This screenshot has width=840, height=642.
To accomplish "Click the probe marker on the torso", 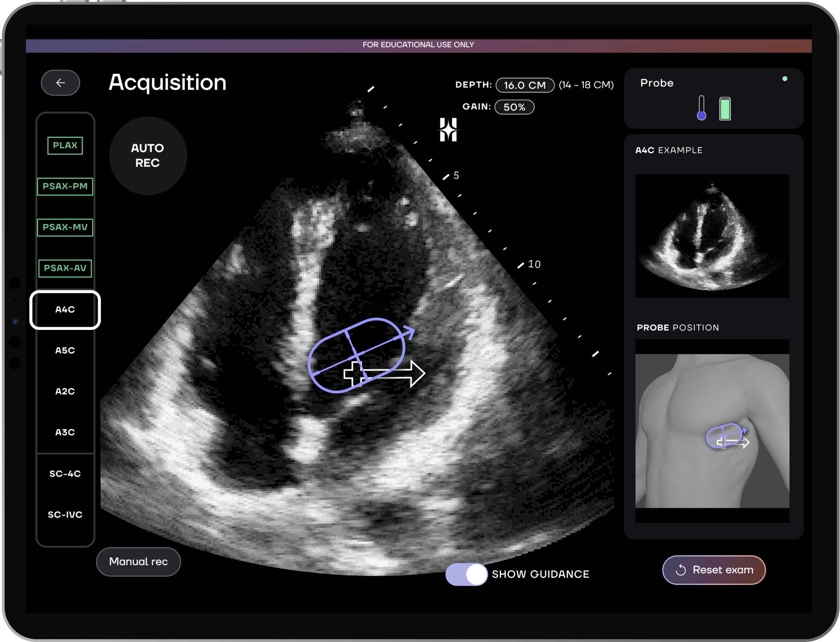I will coord(727,437).
